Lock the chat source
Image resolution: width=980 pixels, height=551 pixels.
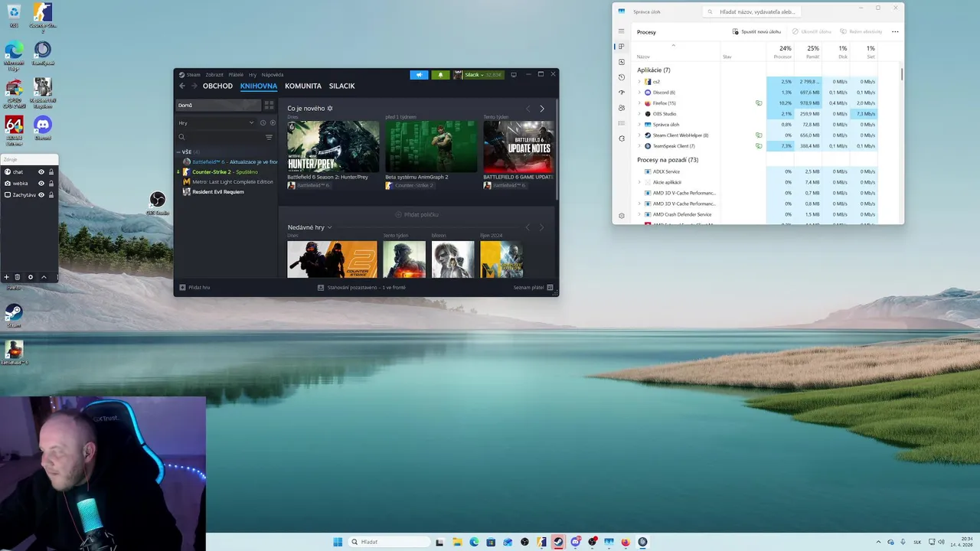click(51, 172)
